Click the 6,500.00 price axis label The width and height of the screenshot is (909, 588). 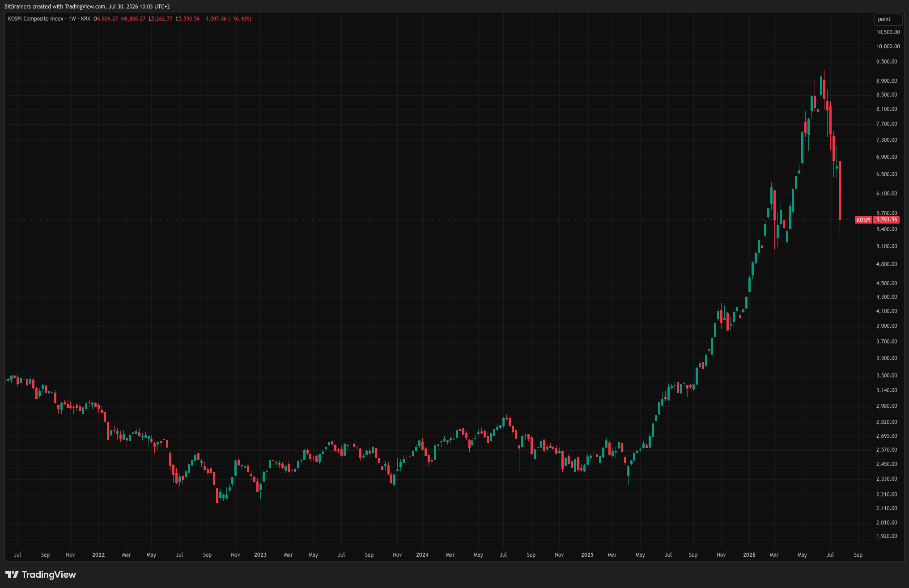887,174
